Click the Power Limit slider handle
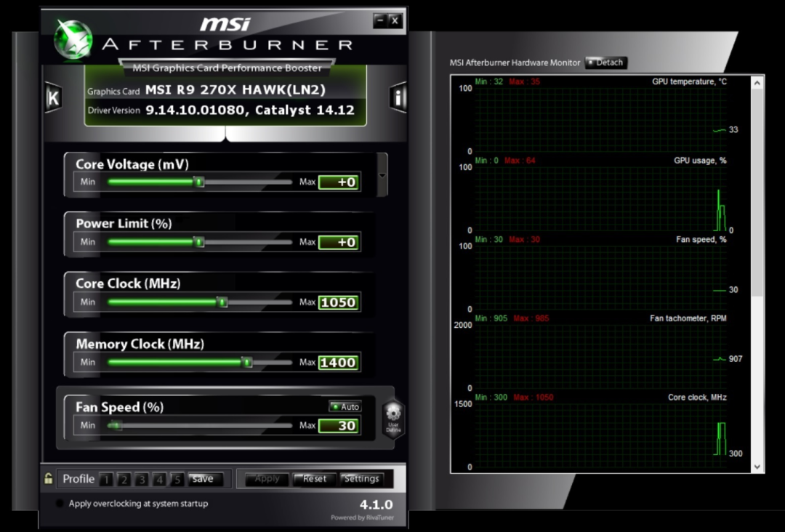This screenshot has width=785, height=532. point(199,242)
